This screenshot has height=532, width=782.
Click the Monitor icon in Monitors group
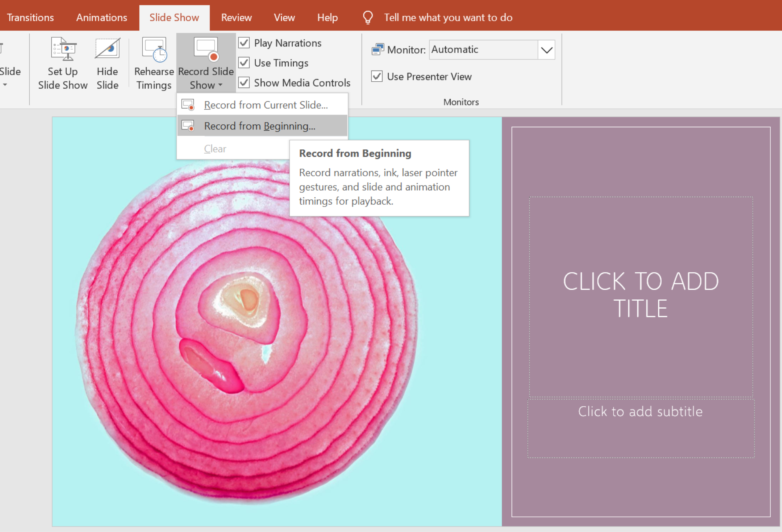click(378, 50)
